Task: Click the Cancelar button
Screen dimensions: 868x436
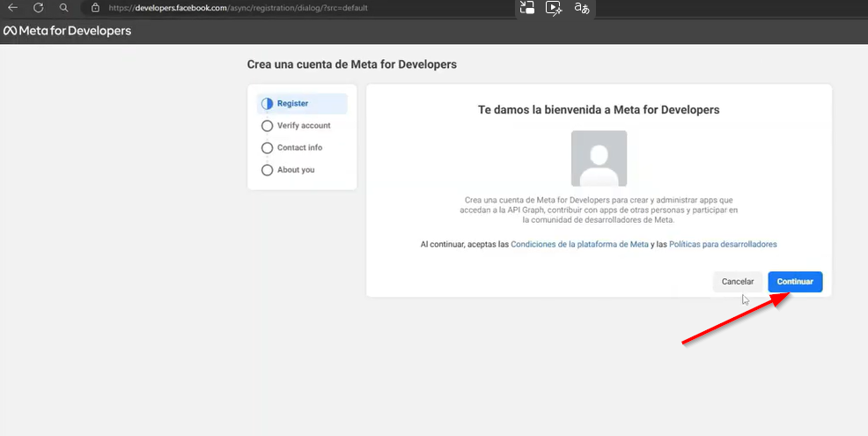Action: 738,282
